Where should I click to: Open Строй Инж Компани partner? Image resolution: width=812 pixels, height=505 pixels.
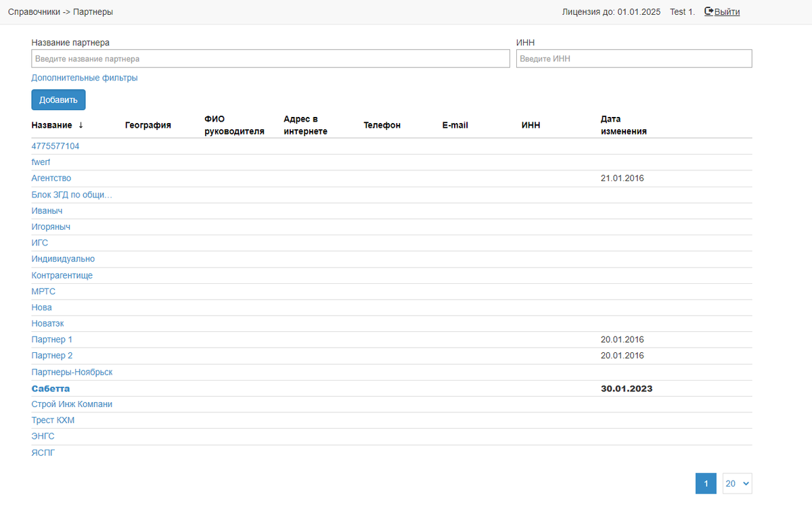(x=72, y=404)
